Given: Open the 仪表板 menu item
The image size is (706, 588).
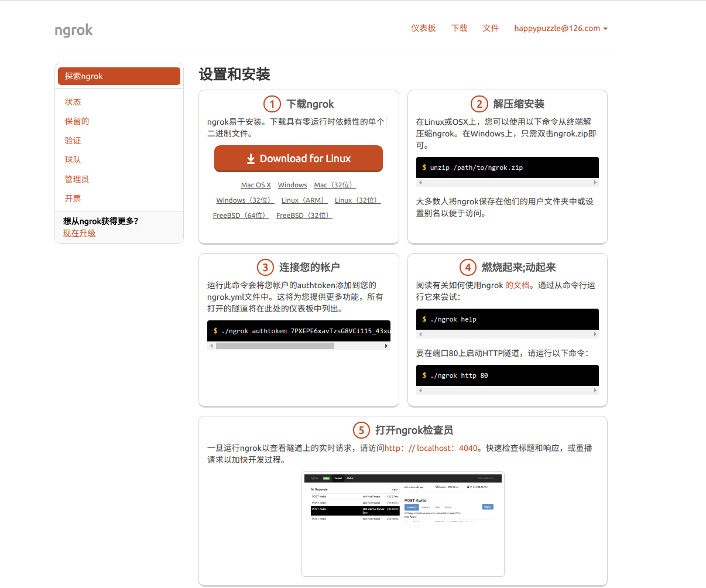Looking at the screenshot, I should [423, 28].
